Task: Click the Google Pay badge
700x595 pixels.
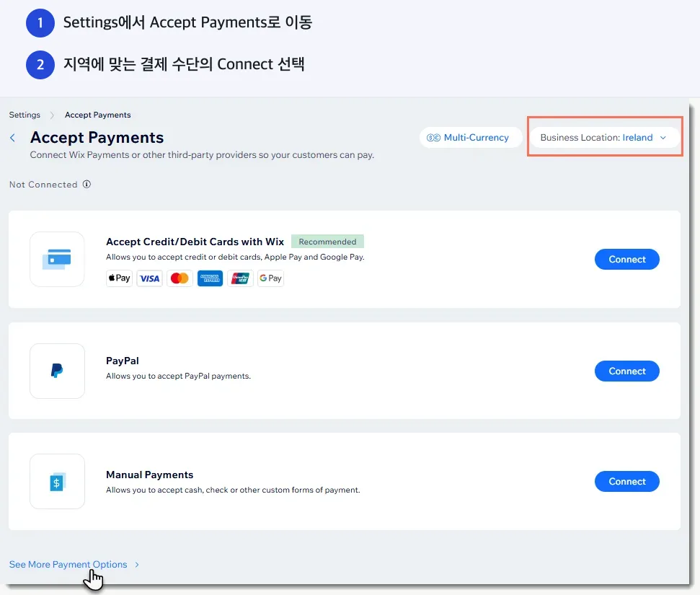Action: pyautogui.click(x=270, y=278)
